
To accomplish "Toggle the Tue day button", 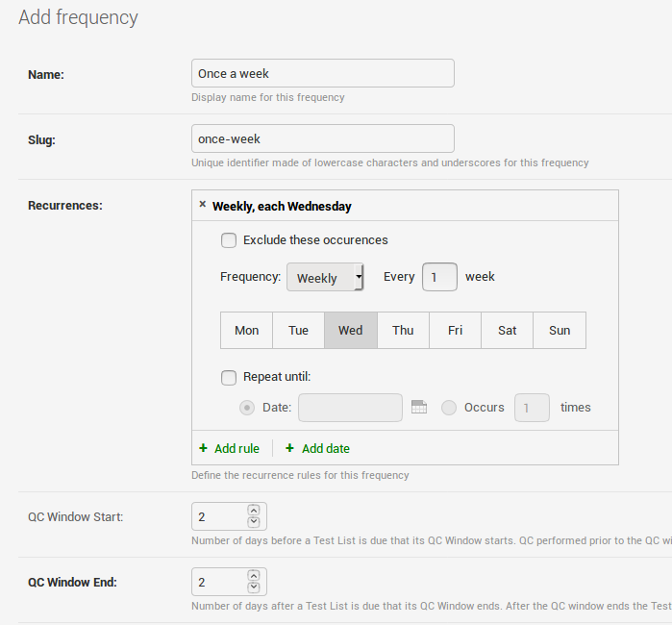I will click(298, 331).
